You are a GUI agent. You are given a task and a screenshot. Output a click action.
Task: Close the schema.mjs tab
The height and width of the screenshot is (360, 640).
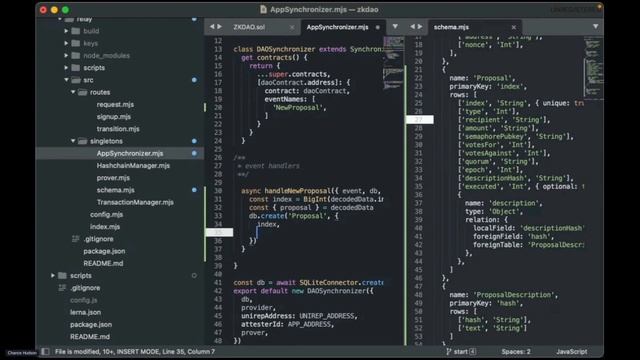[x=513, y=27]
